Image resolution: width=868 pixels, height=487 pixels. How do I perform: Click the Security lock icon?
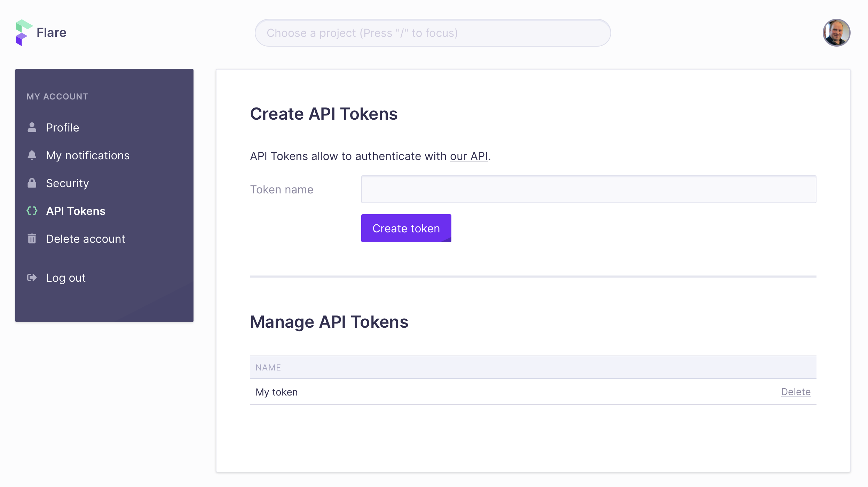point(32,183)
